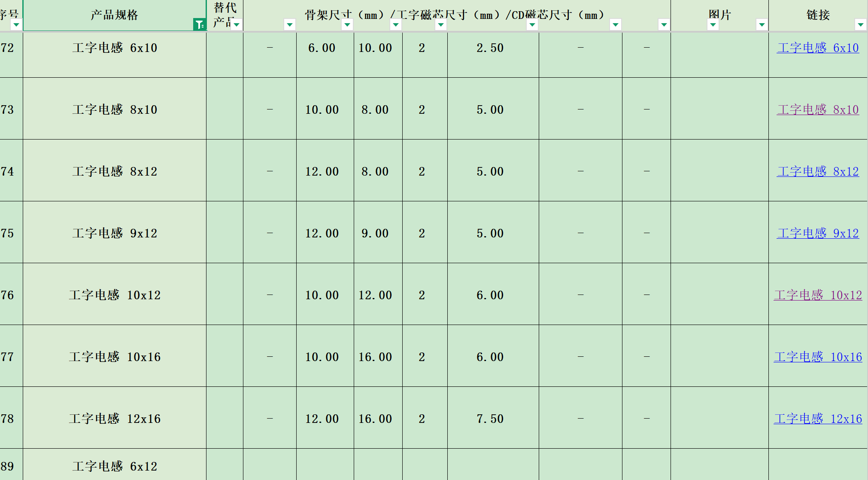The image size is (868, 480).
Task: Open the 序号 column filter dropdown
Action: point(16,24)
